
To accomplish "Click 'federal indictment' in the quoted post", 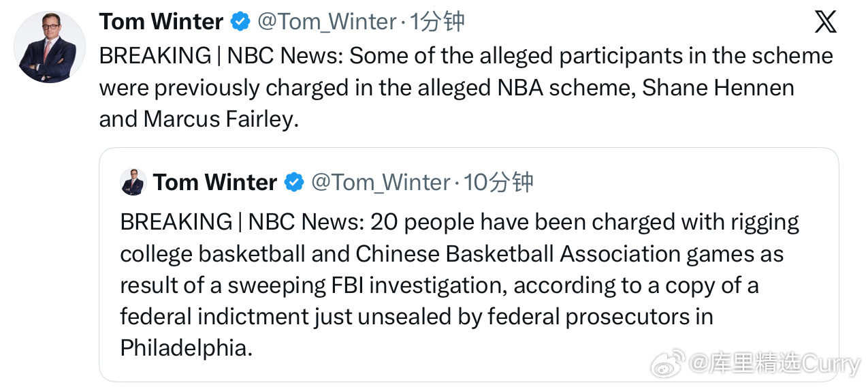I will [214, 317].
